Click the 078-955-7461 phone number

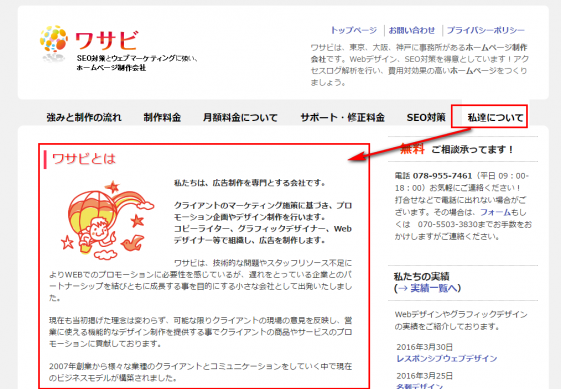pyautogui.click(x=443, y=176)
